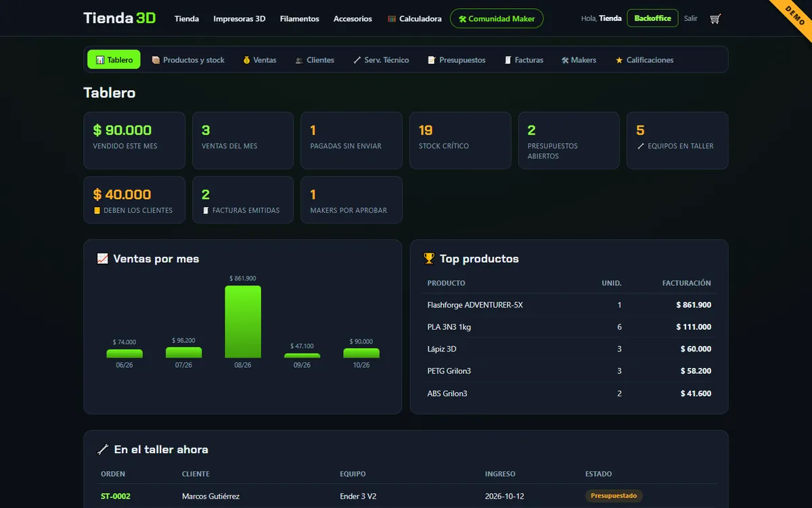
Task: Select the PLA 3N3 1kg row
Action: point(569,327)
